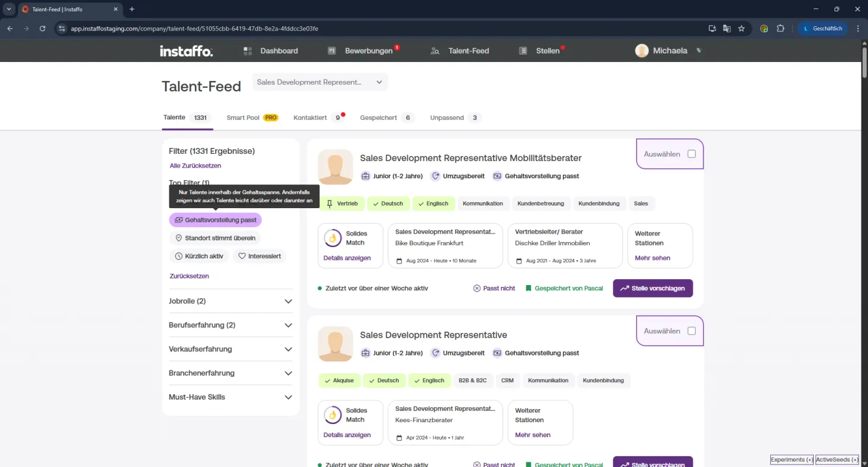Enable the 'Interessiert' filter chip
868x467 pixels.
click(x=259, y=256)
